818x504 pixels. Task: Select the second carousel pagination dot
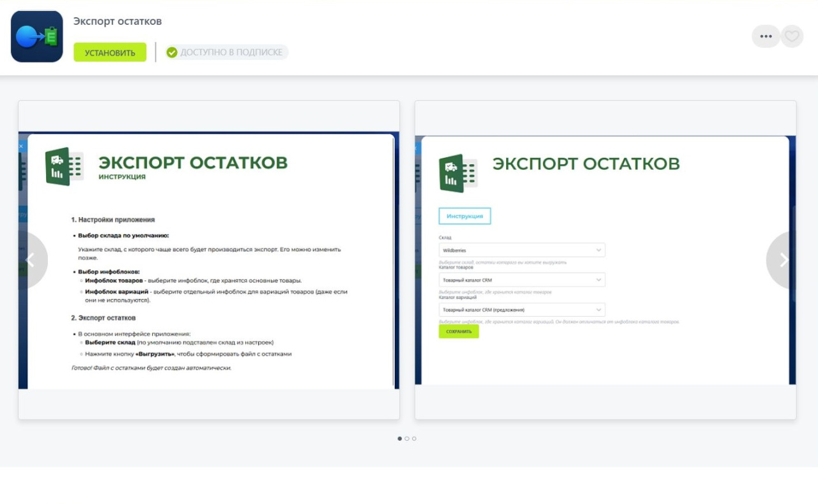407,438
